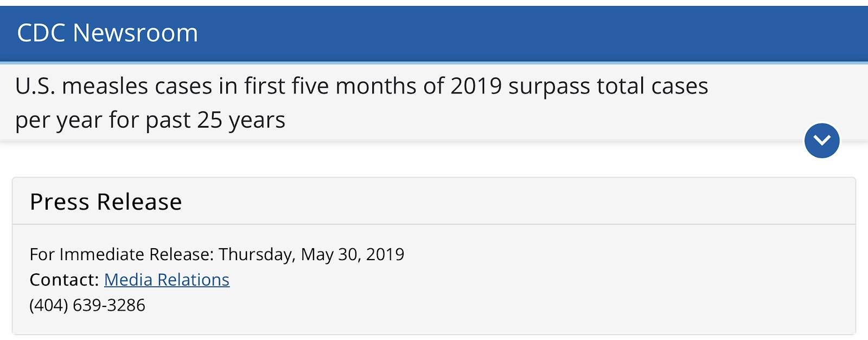Expand the blue chevron-down circle button
The width and height of the screenshot is (868, 340).
[x=822, y=141]
